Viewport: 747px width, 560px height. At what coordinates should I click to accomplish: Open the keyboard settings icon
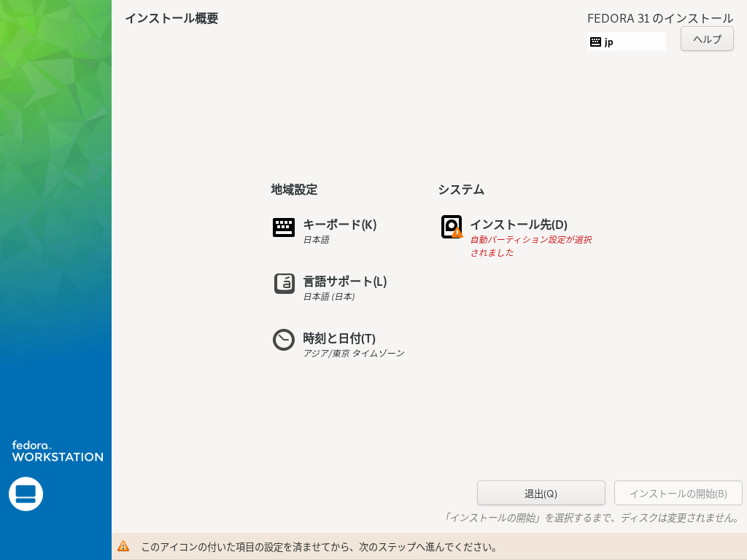pos(284,227)
